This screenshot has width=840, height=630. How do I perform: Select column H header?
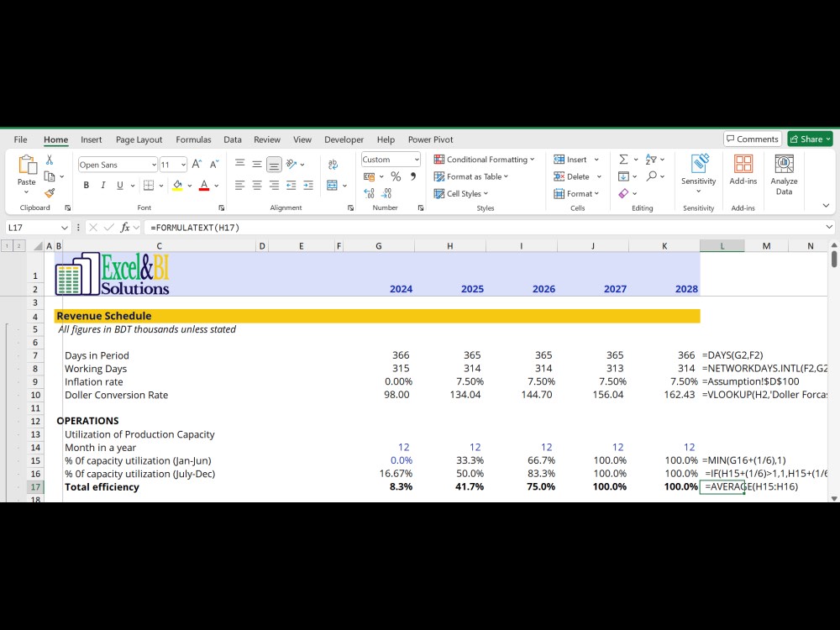point(450,246)
